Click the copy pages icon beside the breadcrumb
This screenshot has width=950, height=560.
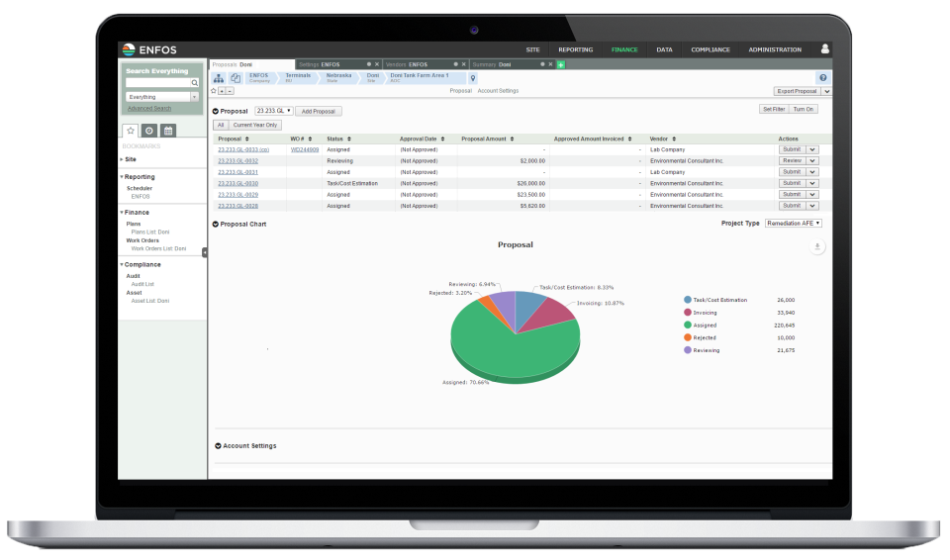(236, 78)
